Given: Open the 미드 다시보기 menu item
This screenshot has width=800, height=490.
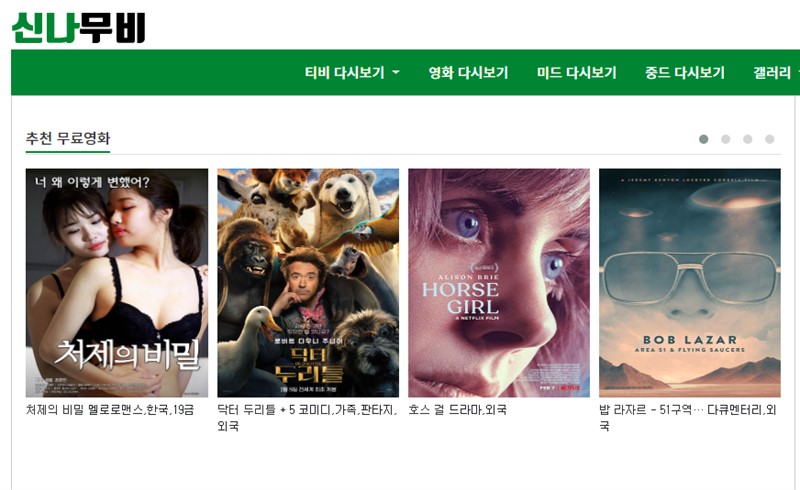Looking at the screenshot, I should 577,73.
